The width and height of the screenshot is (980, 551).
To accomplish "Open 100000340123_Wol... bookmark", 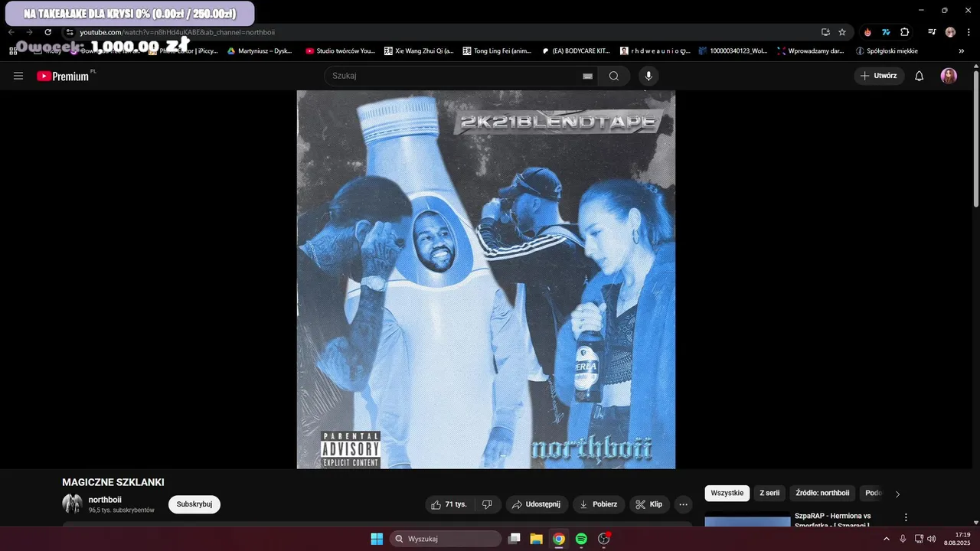I will 733,51.
